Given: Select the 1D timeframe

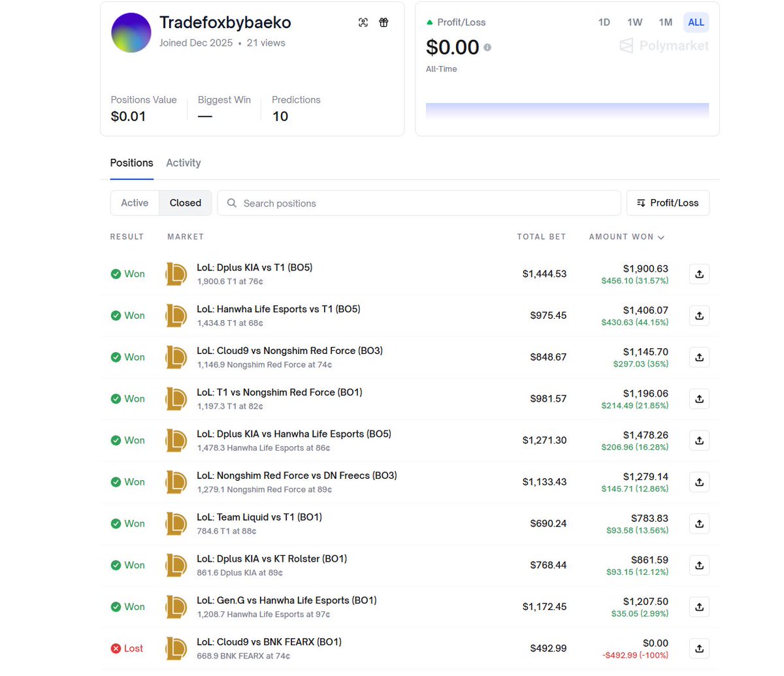Looking at the screenshot, I should pyautogui.click(x=604, y=22).
